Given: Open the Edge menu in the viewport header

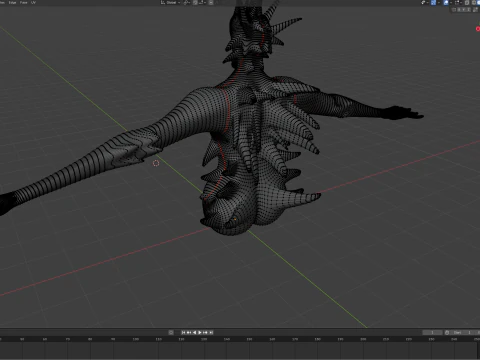Looking at the screenshot, I should click(x=12, y=2).
